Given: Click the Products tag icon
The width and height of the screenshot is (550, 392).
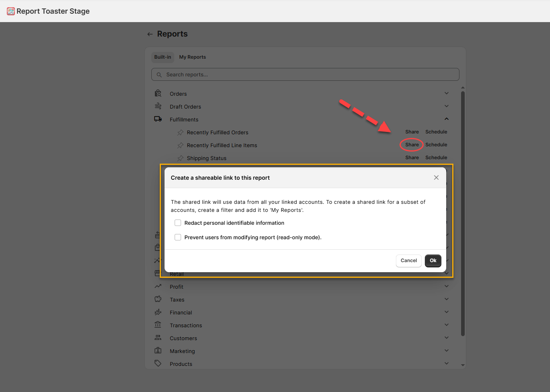Looking at the screenshot, I should click(158, 363).
